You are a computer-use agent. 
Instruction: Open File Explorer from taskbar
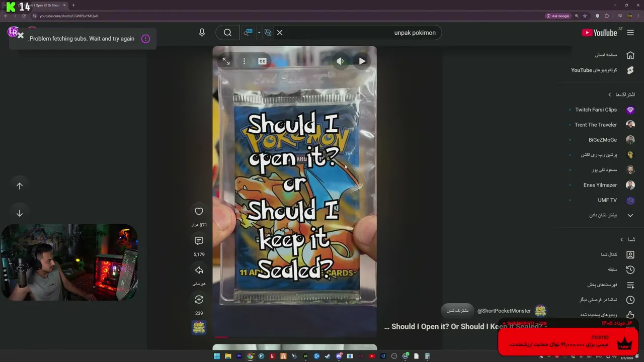click(228, 356)
